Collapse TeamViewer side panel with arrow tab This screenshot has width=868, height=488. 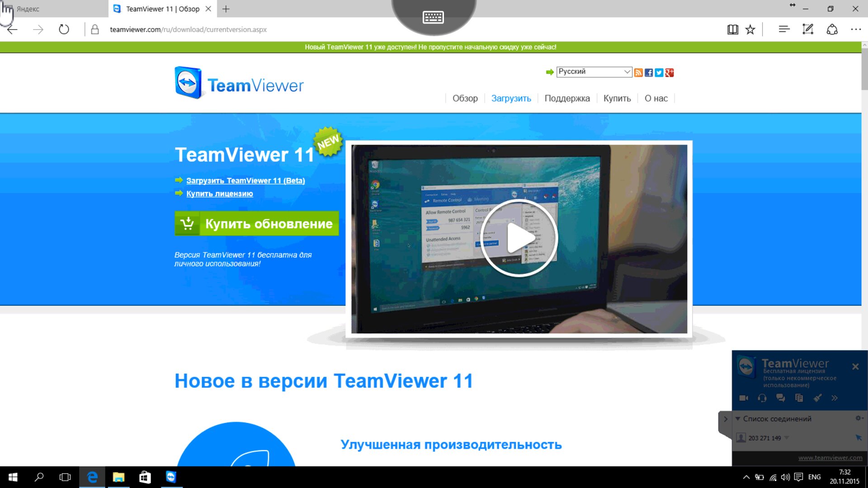click(x=725, y=419)
